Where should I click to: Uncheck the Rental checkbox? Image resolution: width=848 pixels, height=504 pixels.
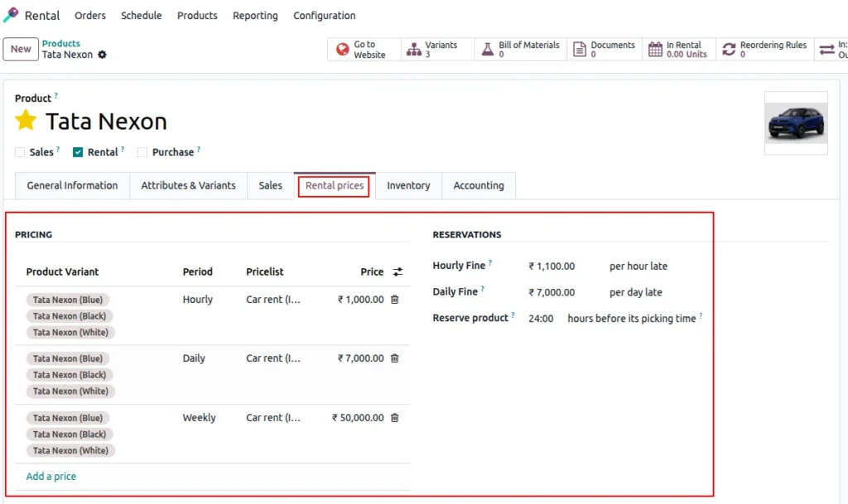pos(78,152)
